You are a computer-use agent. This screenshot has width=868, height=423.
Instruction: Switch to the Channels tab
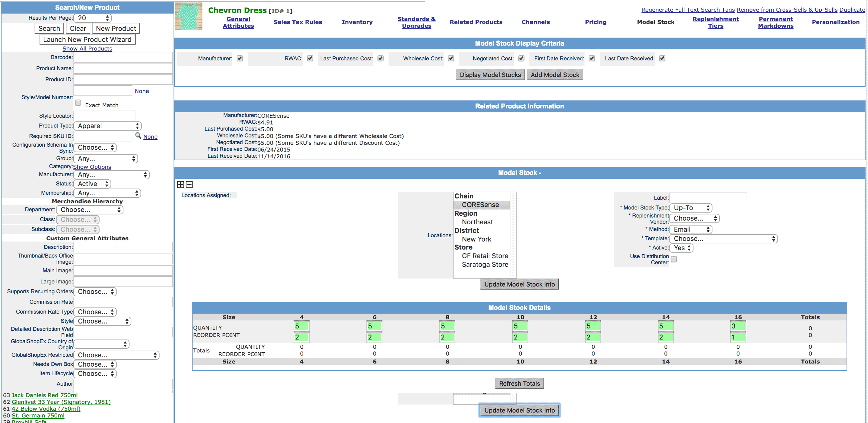pos(536,22)
